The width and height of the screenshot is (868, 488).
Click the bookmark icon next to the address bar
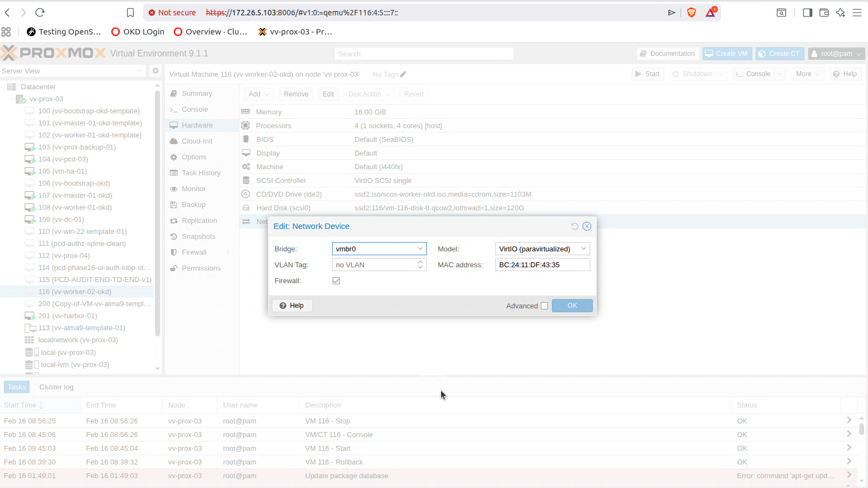pos(130,13)
